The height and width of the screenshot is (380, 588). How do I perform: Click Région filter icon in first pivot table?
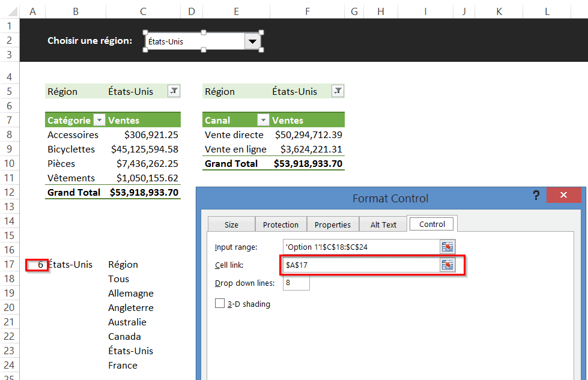(x=174, y=91)
